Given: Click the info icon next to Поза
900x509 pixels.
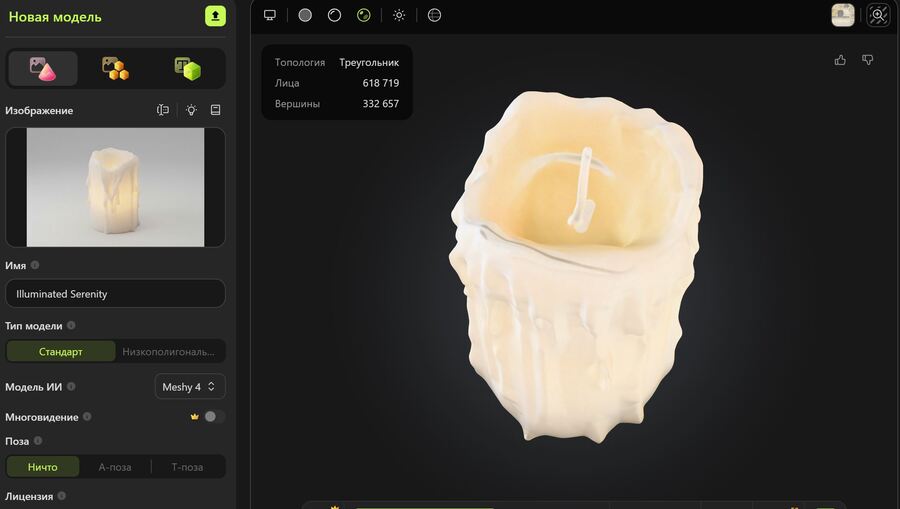Looking at the screenshot, I should click(38, 441).
